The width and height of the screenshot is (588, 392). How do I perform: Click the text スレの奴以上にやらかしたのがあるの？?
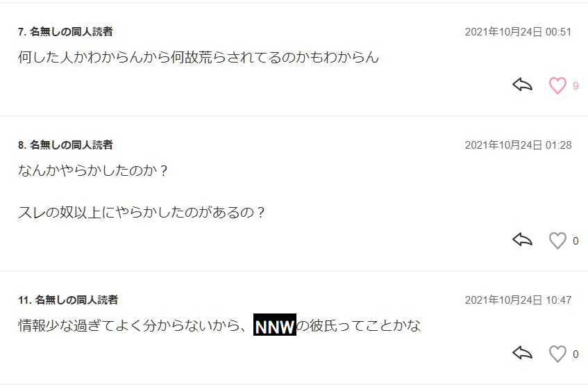(142, 213)
